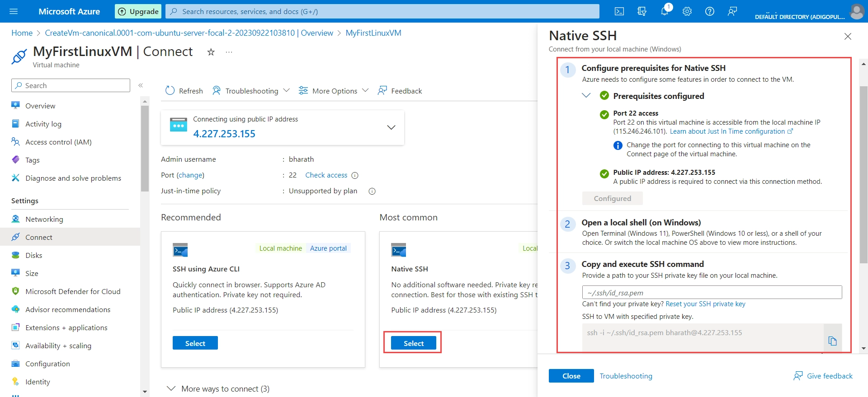Open the More Options dropdown

click(334, 91)
